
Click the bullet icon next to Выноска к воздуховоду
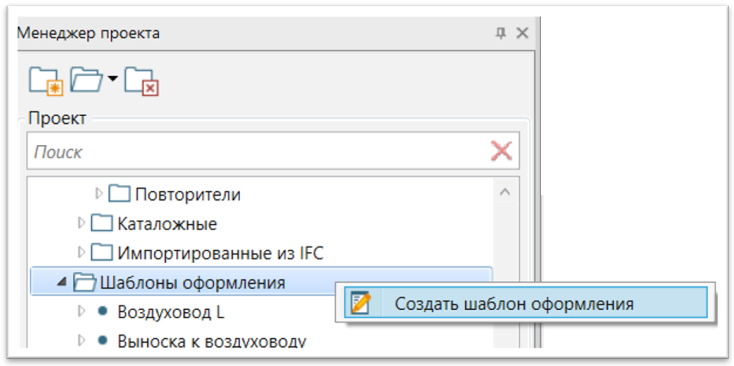[x=103, y=341]
